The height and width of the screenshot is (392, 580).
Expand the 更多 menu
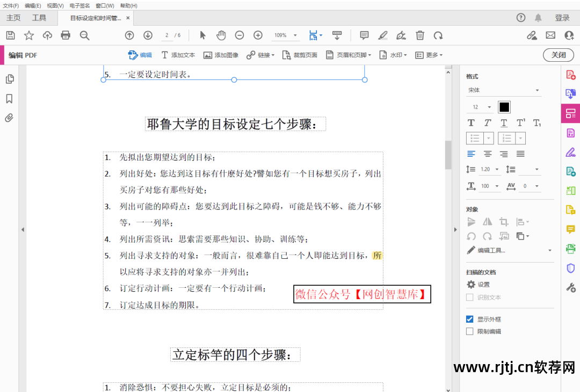[x=429, y=55]
